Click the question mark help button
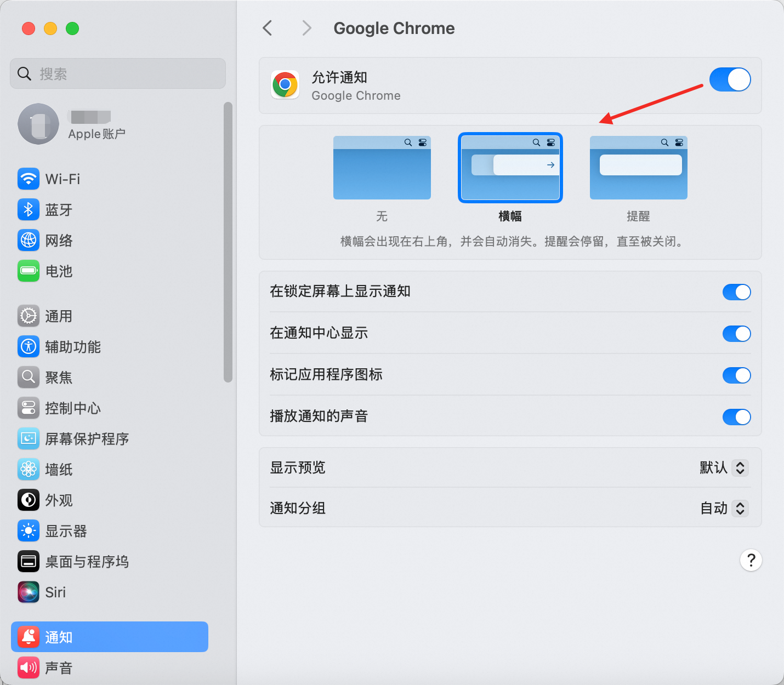The image size is (784, 685). [751, 560]
